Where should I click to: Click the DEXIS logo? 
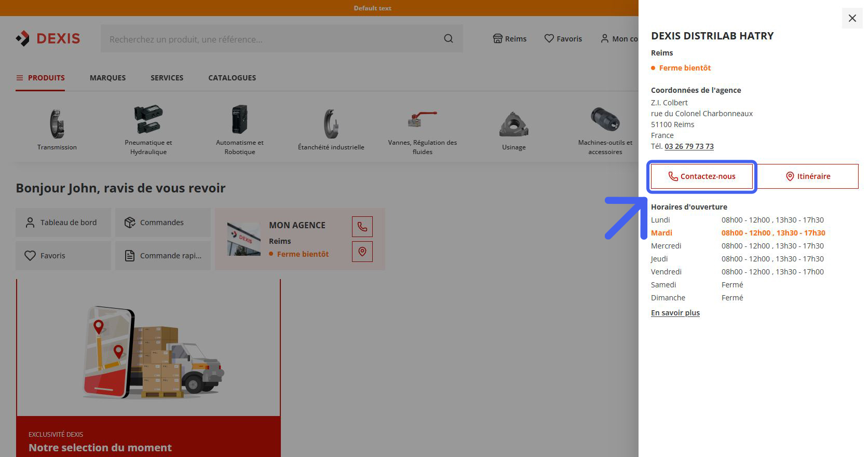(x=48, y=38)
